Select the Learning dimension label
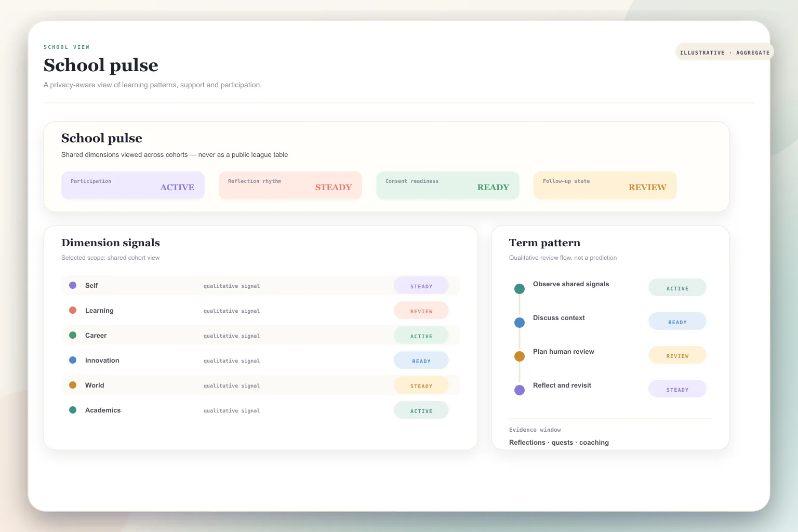The image size is (798, 532). tap(99, 310)
